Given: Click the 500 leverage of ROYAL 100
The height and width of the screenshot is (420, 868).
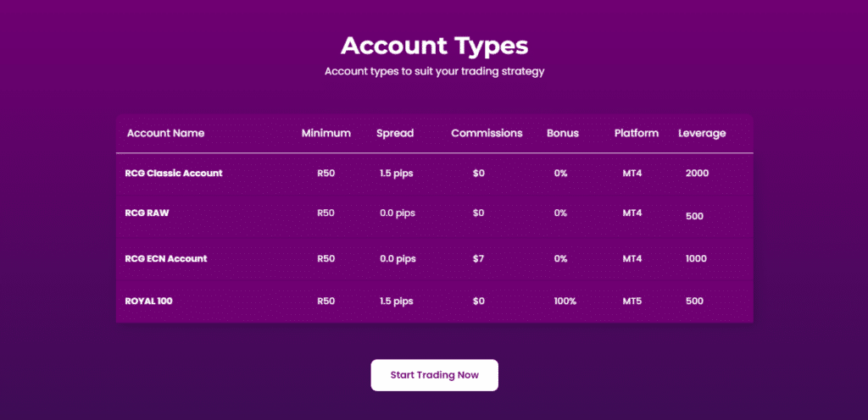Looking at the screenshot, I should pyautogui.click(x=694, y=301).
